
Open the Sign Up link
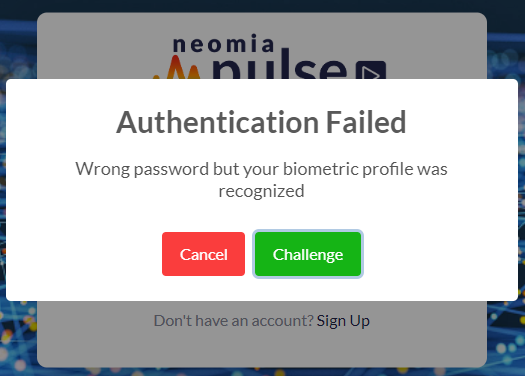coord(343,321)
